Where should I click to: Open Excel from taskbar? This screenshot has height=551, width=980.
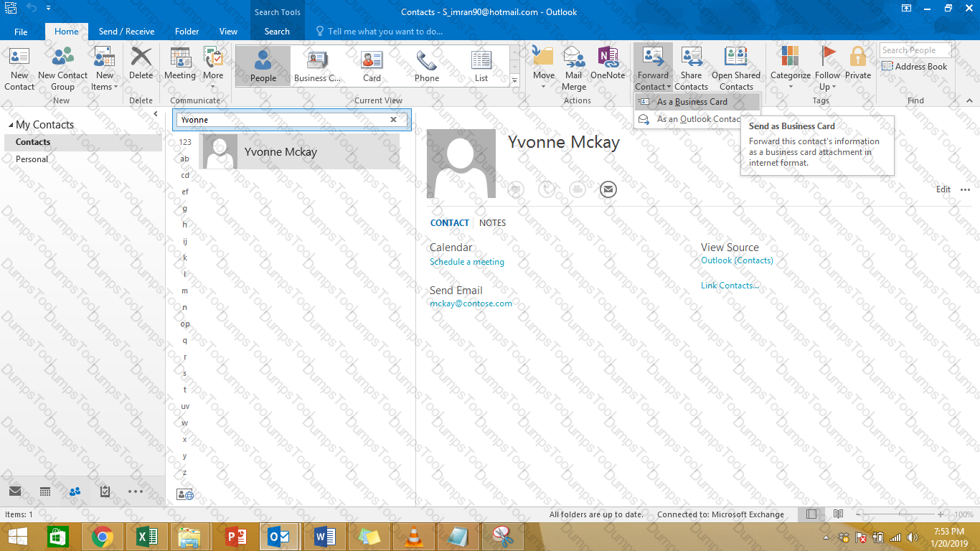146,537
